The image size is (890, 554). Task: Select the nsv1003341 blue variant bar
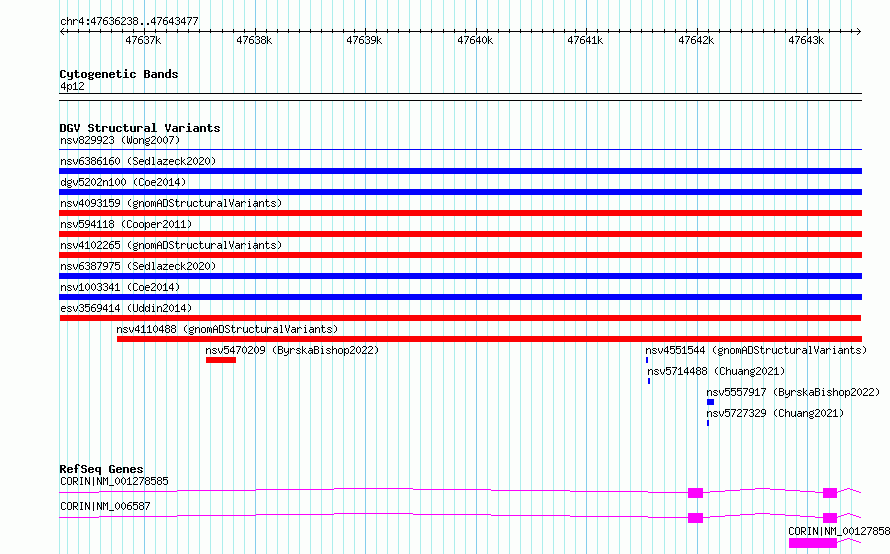460,297
